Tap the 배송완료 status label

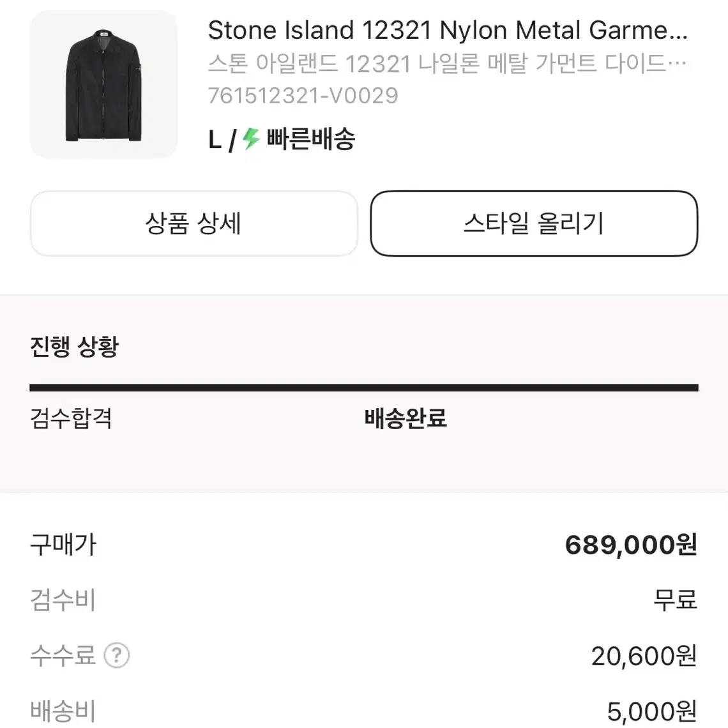click(406, 418)
